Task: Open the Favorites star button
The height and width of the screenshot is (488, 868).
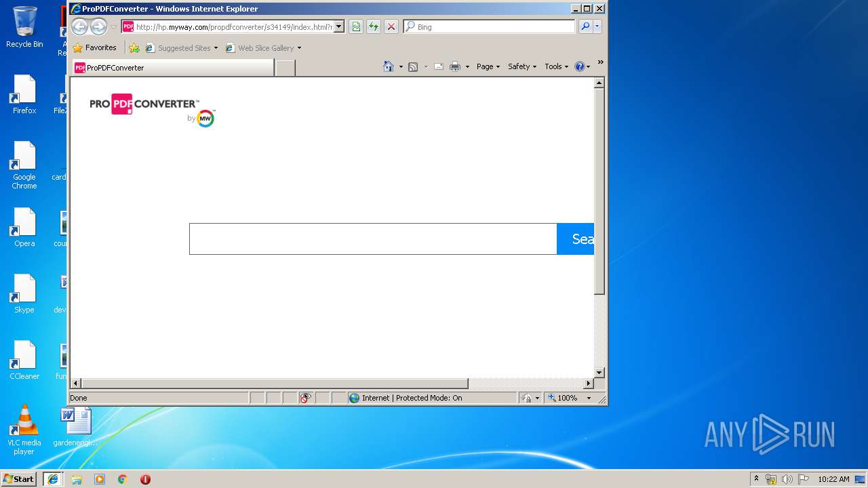Action: 95,47
